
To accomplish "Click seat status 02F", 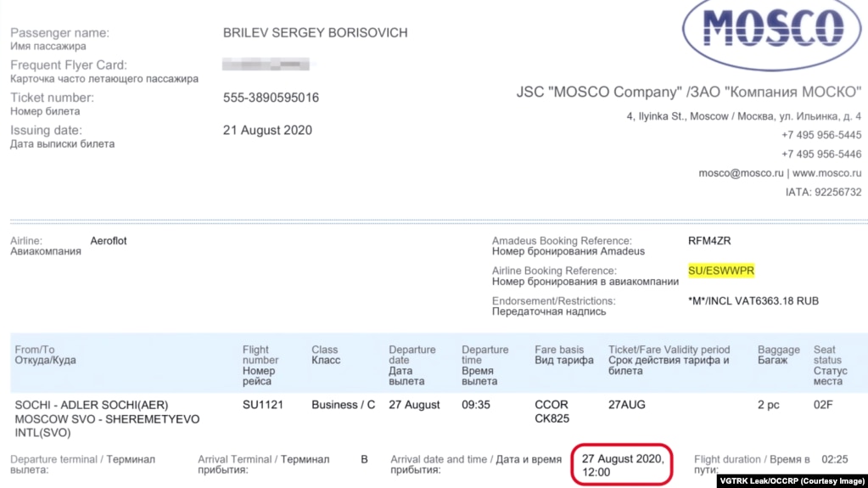I will (x=821, y=405).
